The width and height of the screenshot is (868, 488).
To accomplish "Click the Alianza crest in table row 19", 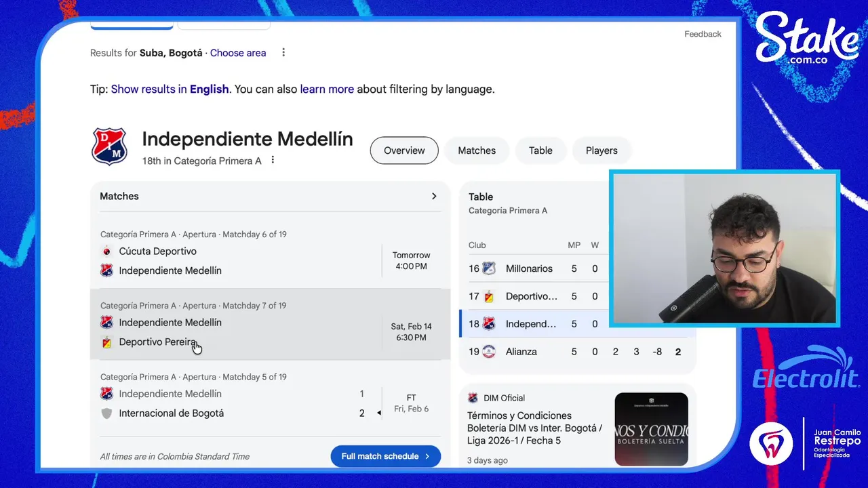I will [489, 352].
